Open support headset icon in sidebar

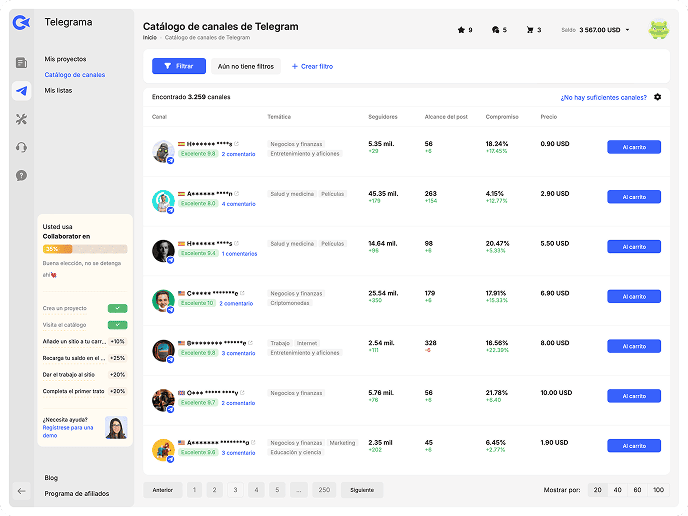pyautogui.click(x=21, y=147)
